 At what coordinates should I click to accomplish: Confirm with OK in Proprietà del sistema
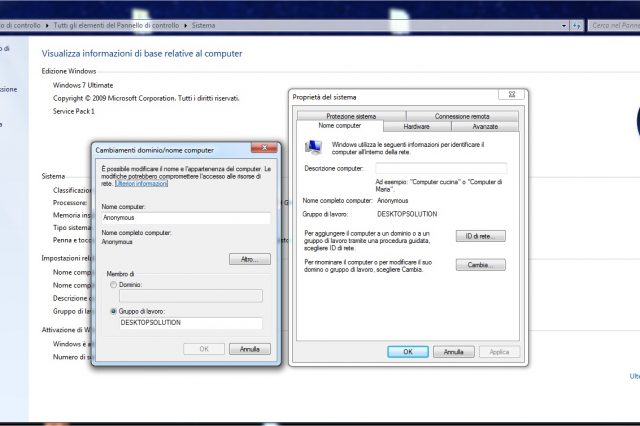coord(408,352)
